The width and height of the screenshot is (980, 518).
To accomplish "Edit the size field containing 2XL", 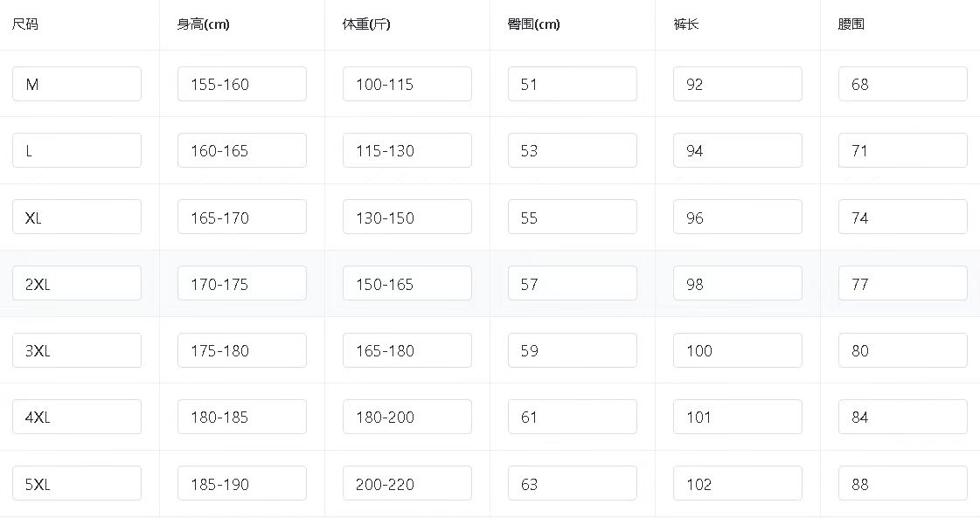I will point(77,283).
